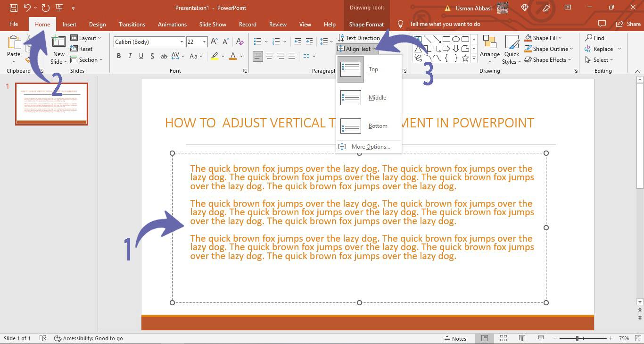Expand the Shape Effects dropdown
The height and width of the screenshot is (344, 644).
548,60
